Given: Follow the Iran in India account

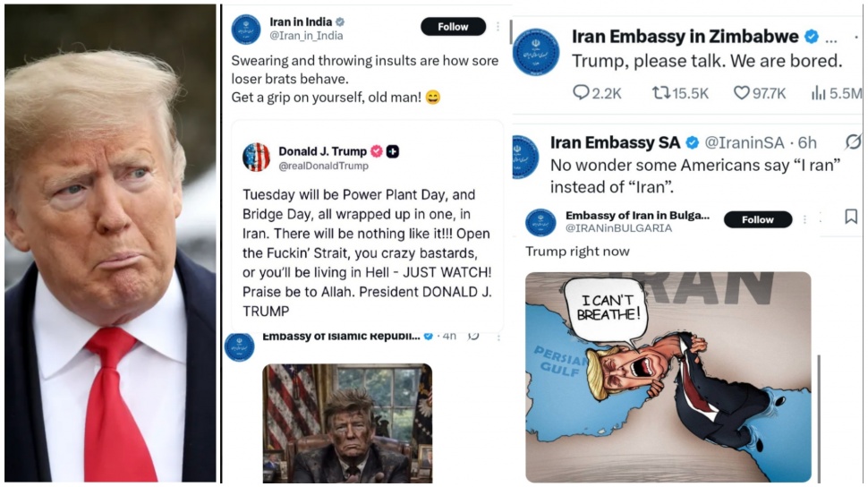Looking at the screenshot, I should [x=453, y=27].
